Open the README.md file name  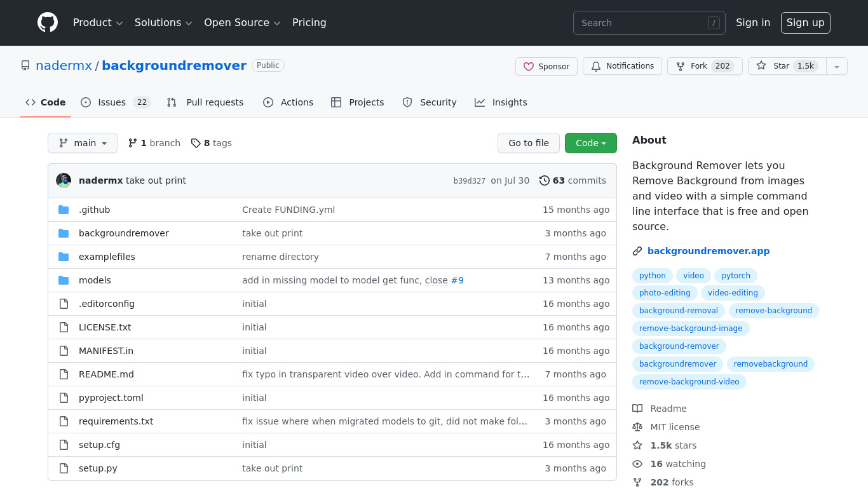(106, 374)
